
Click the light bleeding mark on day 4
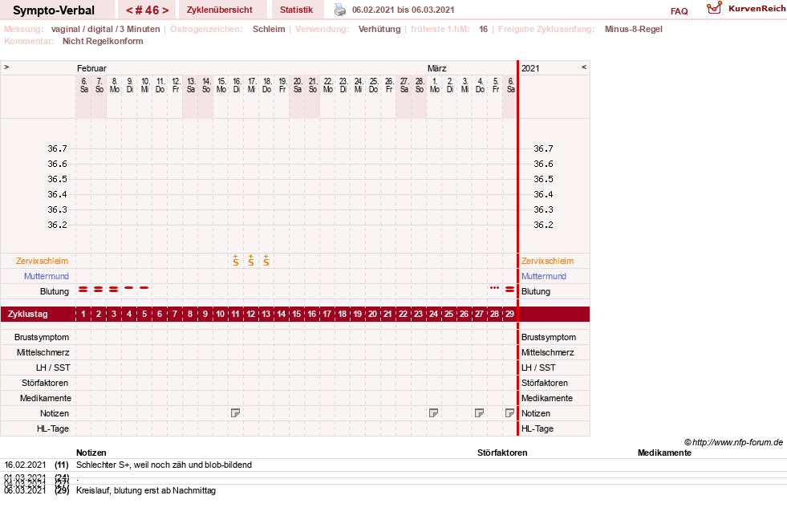[x=129, y=287]
